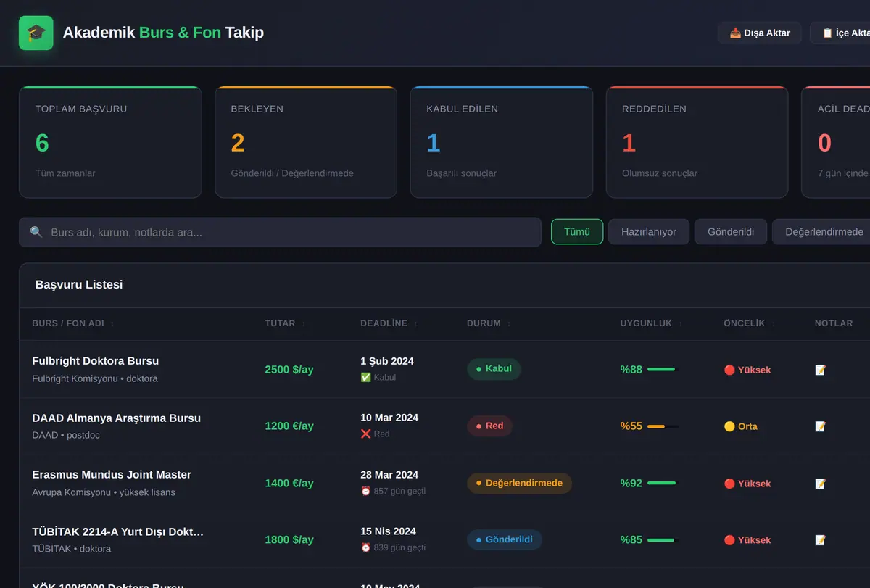The width and height of the screenshot is (870, 588).
Task: Click the 15 Nis 2024 deadline
Action: click(x=389, y=531)
